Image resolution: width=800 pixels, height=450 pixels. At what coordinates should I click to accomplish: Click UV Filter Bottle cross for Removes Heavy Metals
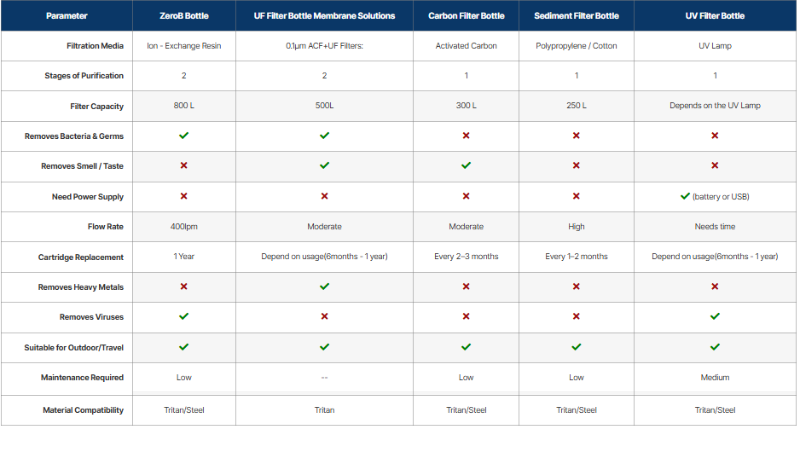click(x=715, y=287)
